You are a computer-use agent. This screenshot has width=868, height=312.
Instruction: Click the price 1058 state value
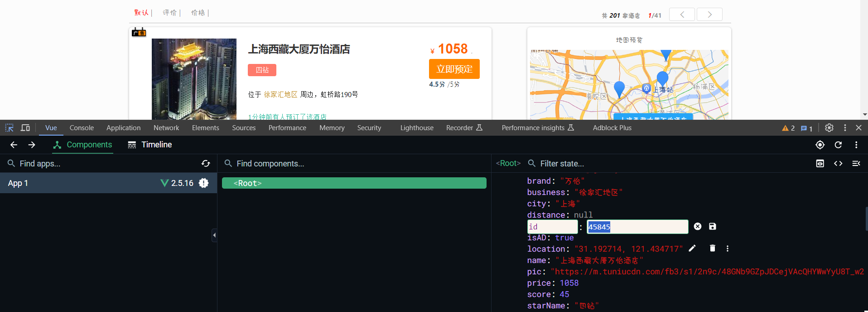569,283
